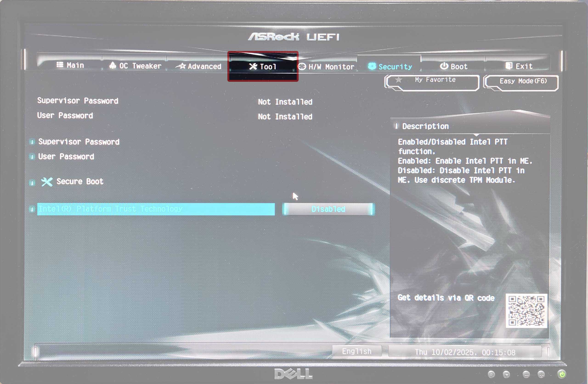The width and height of the screenshot is (588, 384).
Task: Click the Advanced tab arrow icon
Action: [181, 66]
